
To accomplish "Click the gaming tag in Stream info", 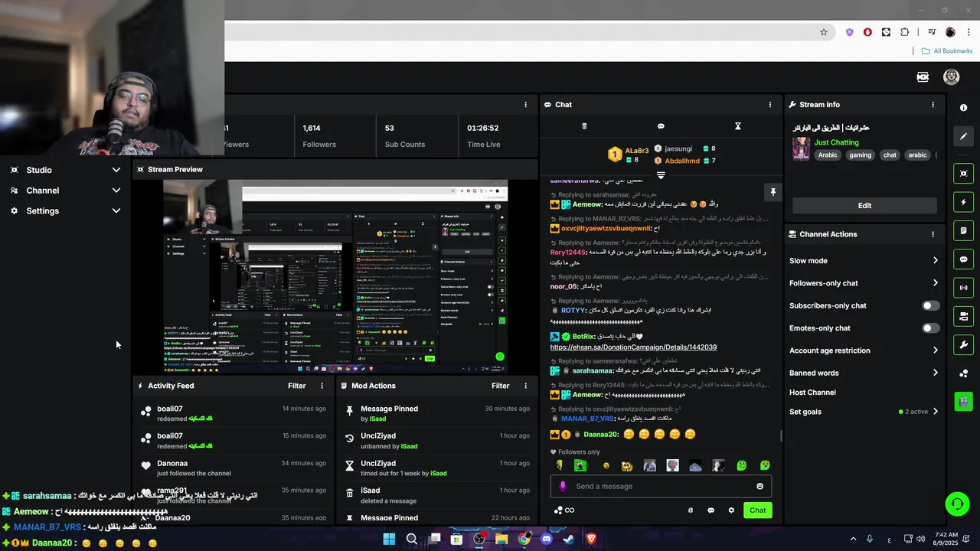I will [x=860, y=155].
